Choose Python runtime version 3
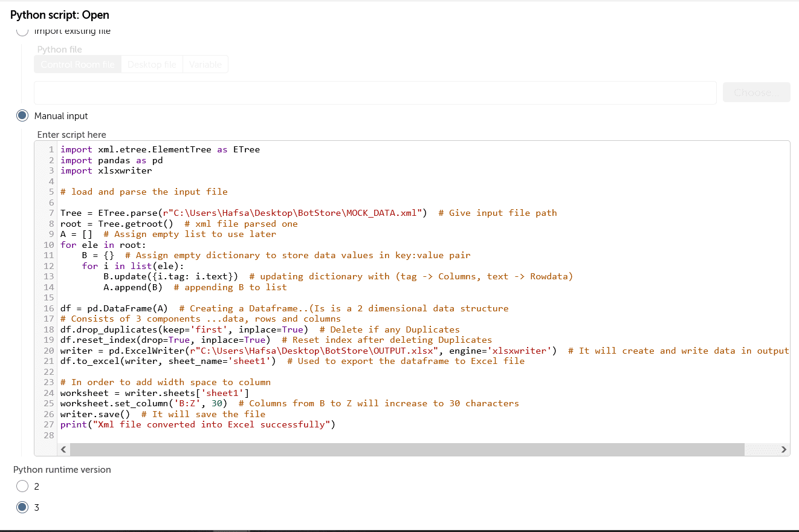This screenshot has height=532, width=799. pos(22,507)
